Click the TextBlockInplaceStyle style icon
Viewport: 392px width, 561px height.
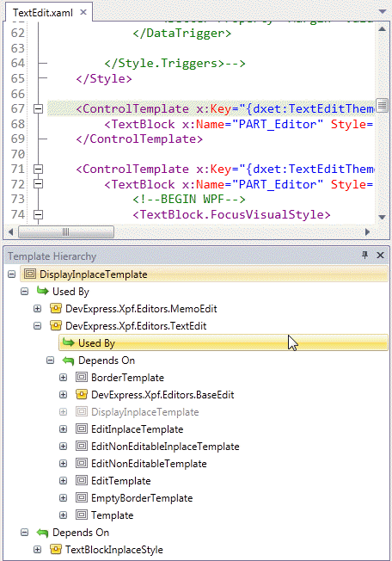(x=56, y=549)
